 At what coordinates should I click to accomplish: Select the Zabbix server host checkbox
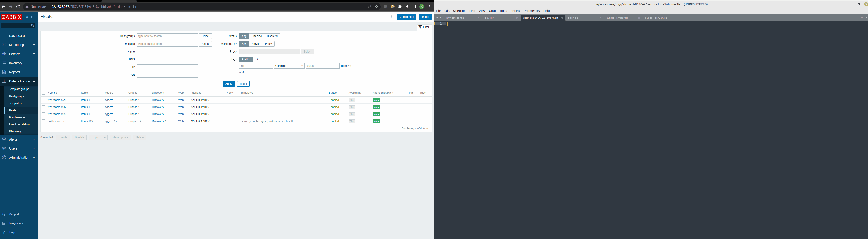point(44,121)
